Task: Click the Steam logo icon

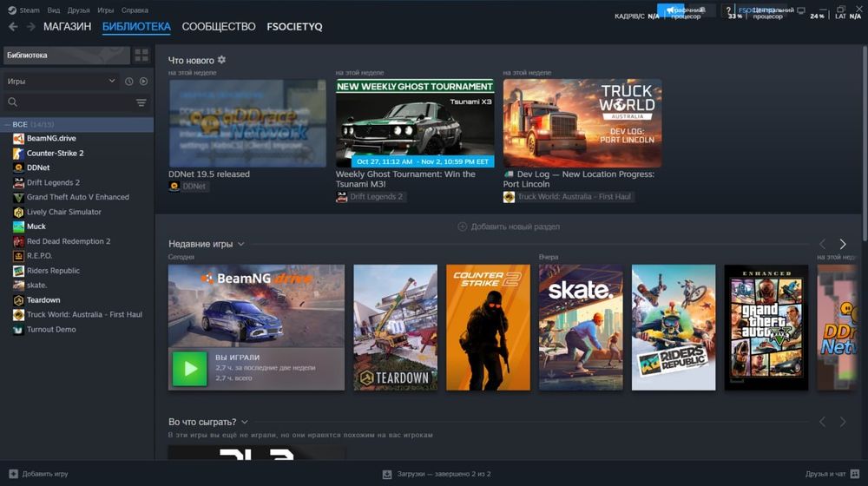Action: tap(12, 10)
